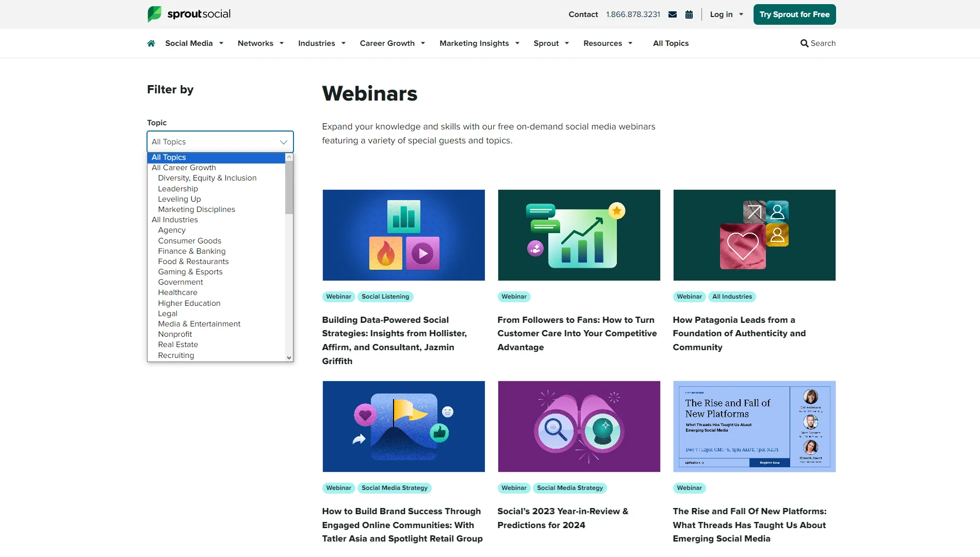Open the Year-in-Review 2024 webinar thumbnail

(579, 427)
